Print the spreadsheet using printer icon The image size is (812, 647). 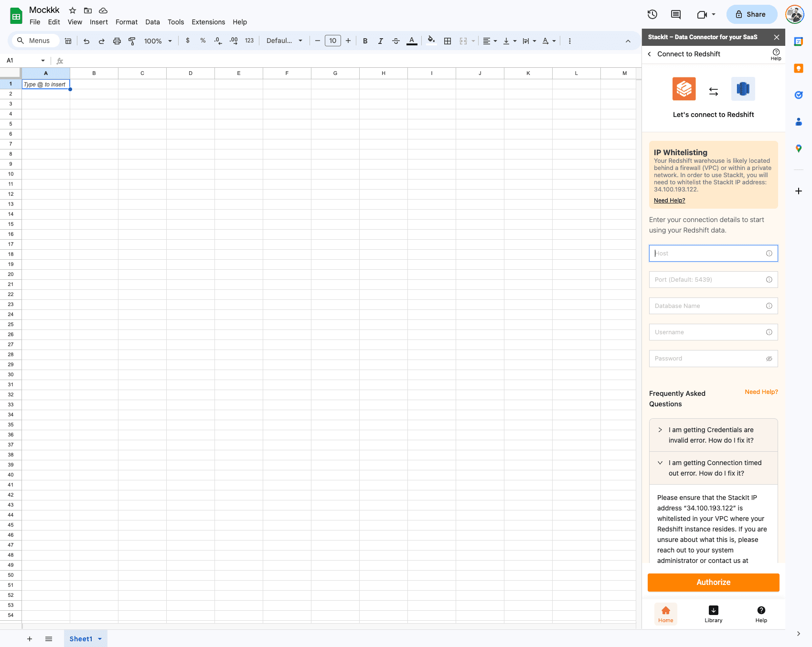pos(117,41)
